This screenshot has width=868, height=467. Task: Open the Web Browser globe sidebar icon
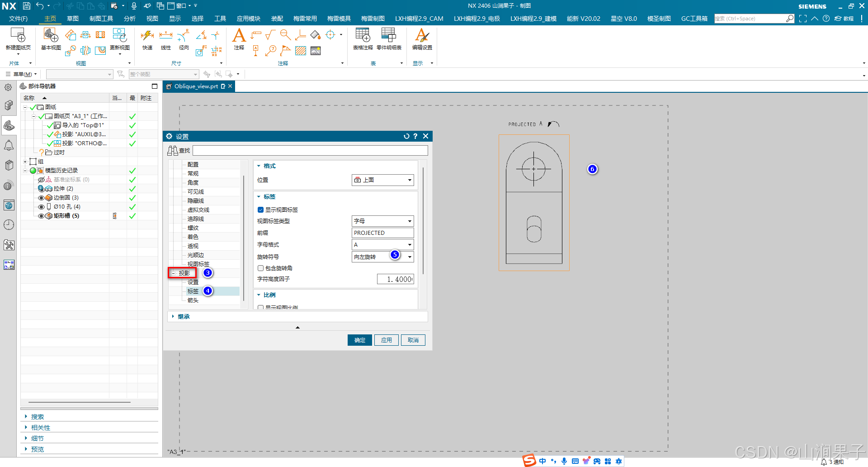(9, 205)
